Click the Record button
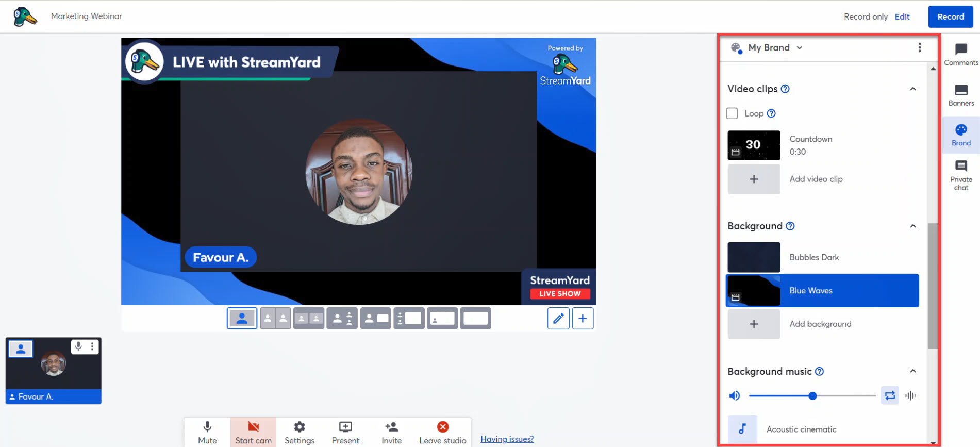980x447 pixels. 951,16
